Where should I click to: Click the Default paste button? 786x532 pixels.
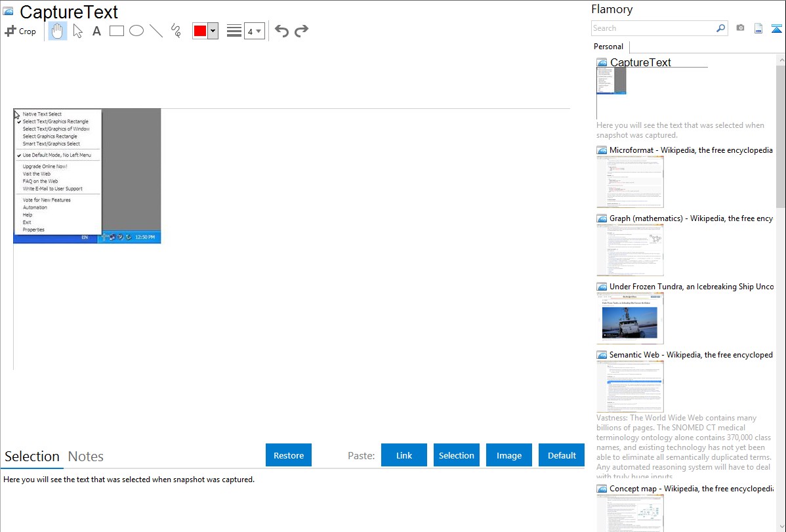(562, 455)
